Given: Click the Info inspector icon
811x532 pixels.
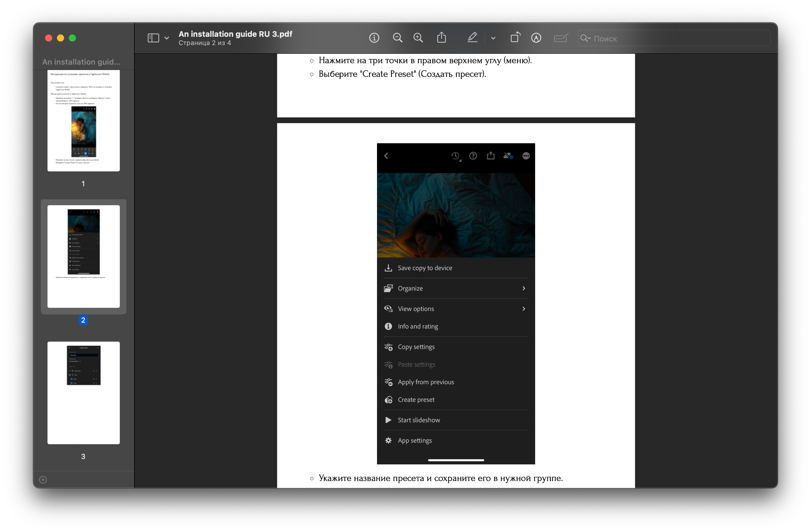Looking at the screenshot, I should pyautogui.click(x=374, y=38).
